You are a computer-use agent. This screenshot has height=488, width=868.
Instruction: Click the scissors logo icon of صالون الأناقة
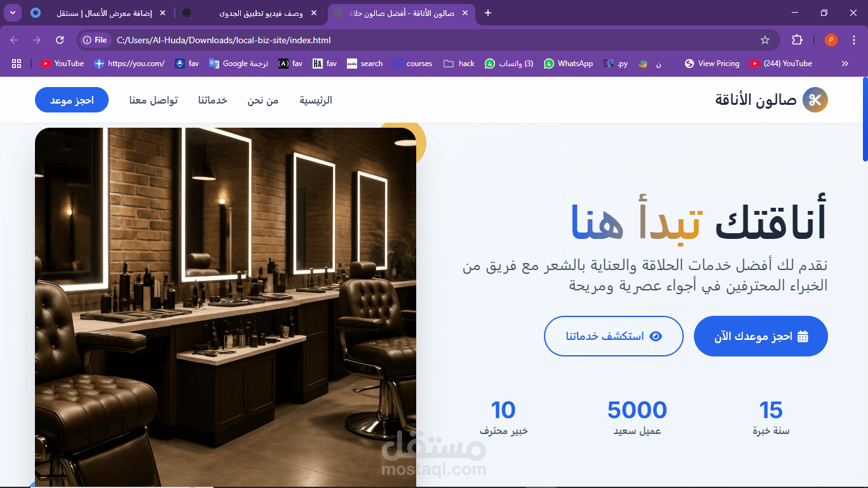(815, 100)
